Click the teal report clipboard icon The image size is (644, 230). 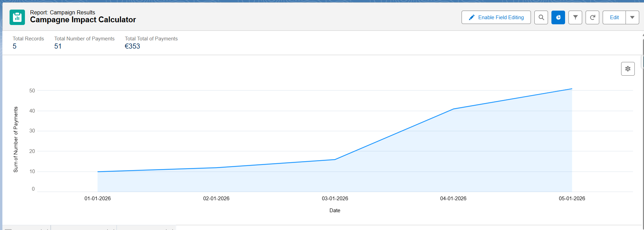(x=17, y=17)
